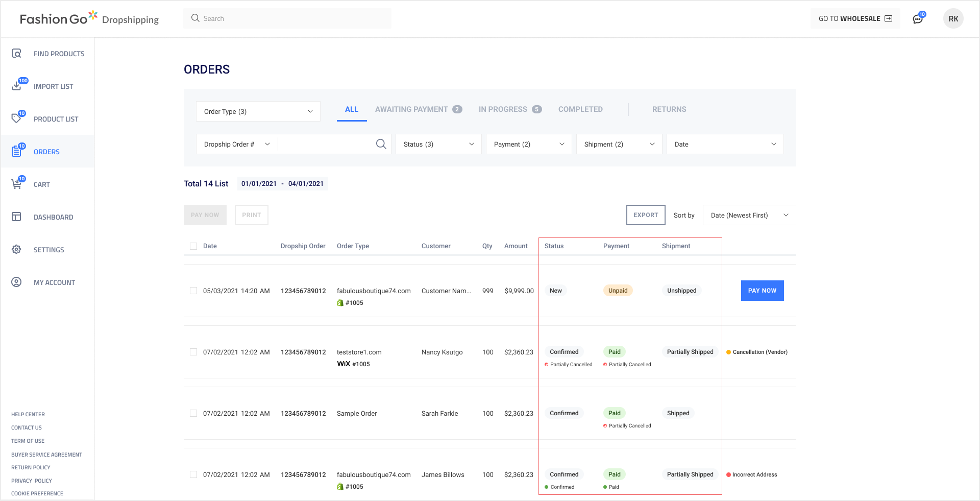The width and height of the screenshot is (980, 501).
Task: Click the Go To Wholesale exit arrow icon
Action: 888,18
